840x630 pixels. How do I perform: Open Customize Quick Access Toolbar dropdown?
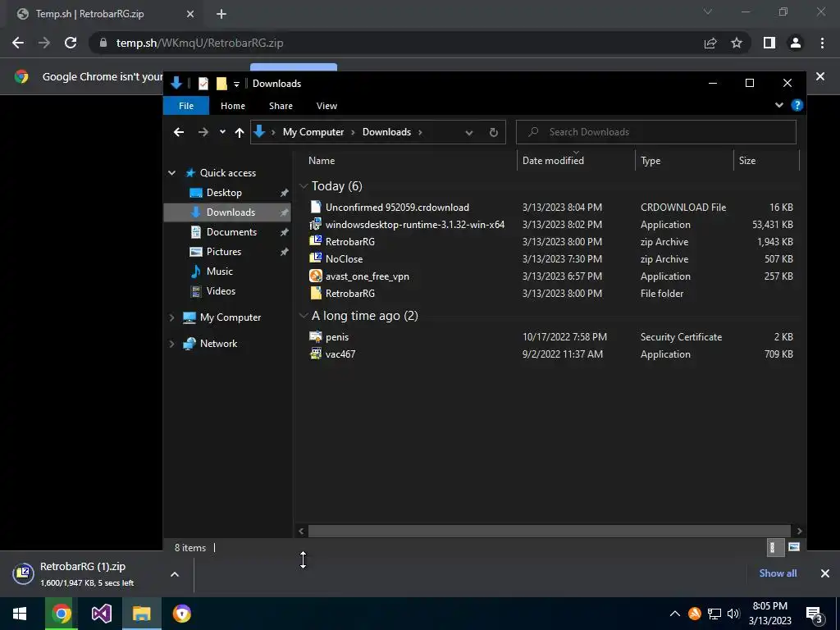[x=236, y=84]
